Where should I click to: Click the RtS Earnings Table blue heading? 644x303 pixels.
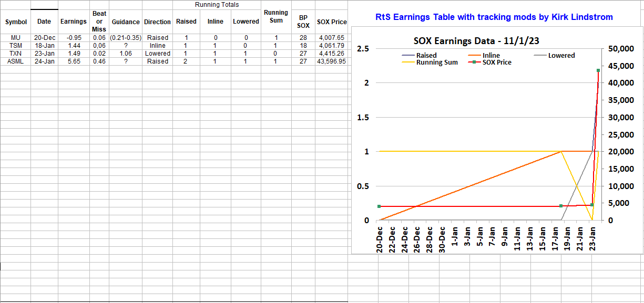[x=494, y=17]
